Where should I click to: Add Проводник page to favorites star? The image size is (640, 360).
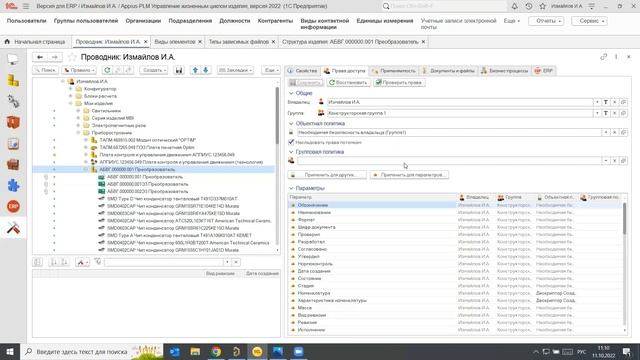tap(72, 57)
